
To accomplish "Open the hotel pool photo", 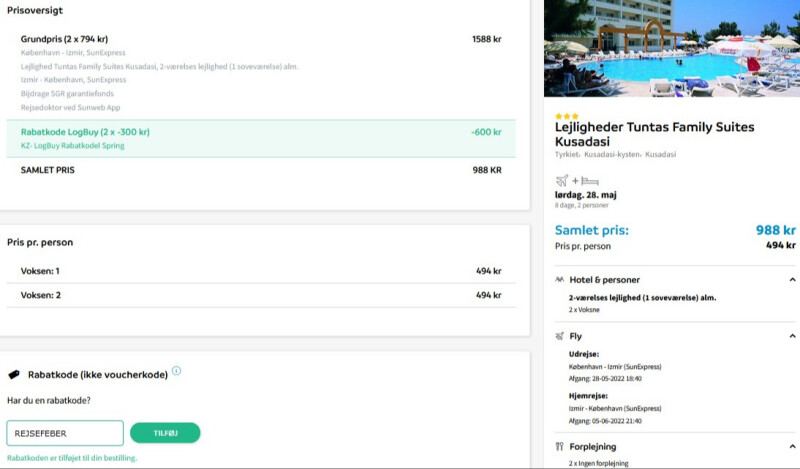I will [x=671, y=48].
